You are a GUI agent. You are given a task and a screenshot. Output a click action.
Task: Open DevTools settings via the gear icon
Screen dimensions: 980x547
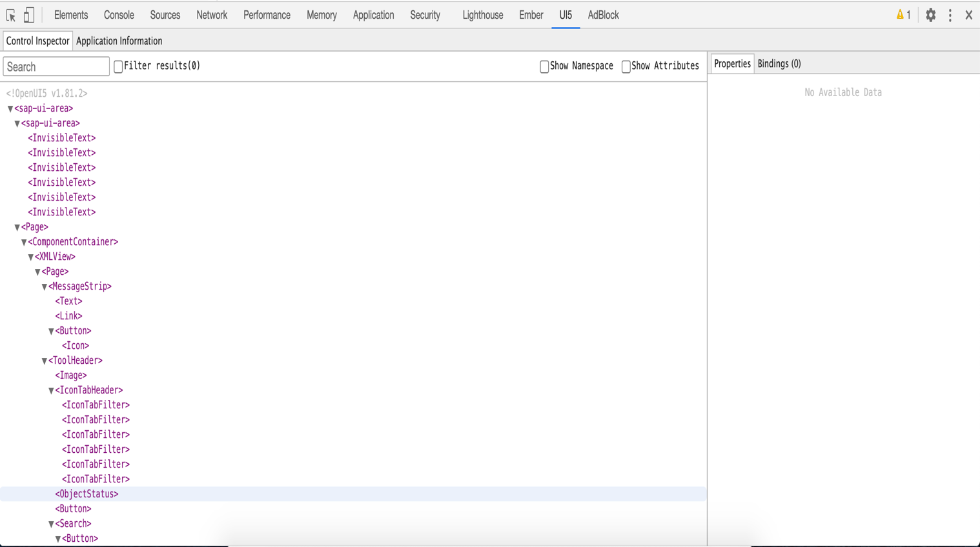pos(930,15)
